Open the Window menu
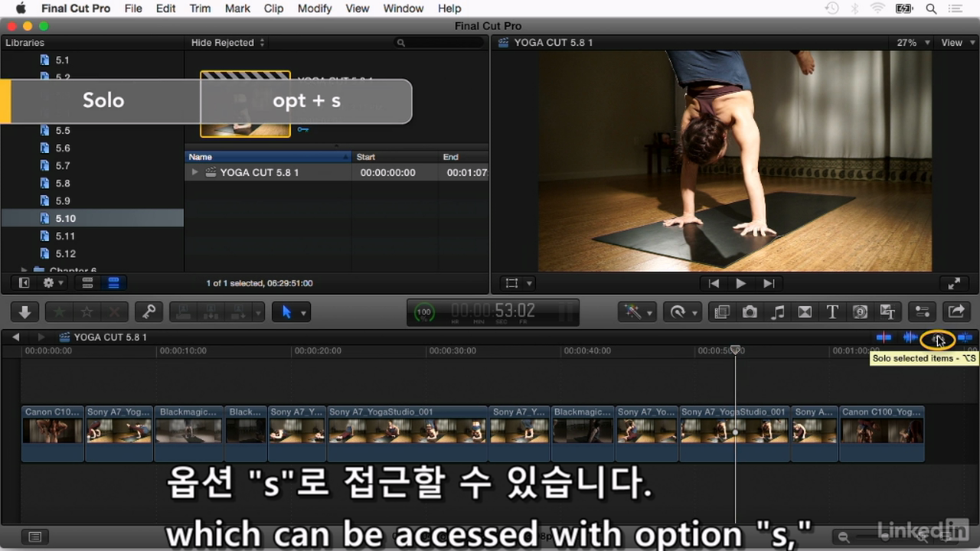 [403, 8]
